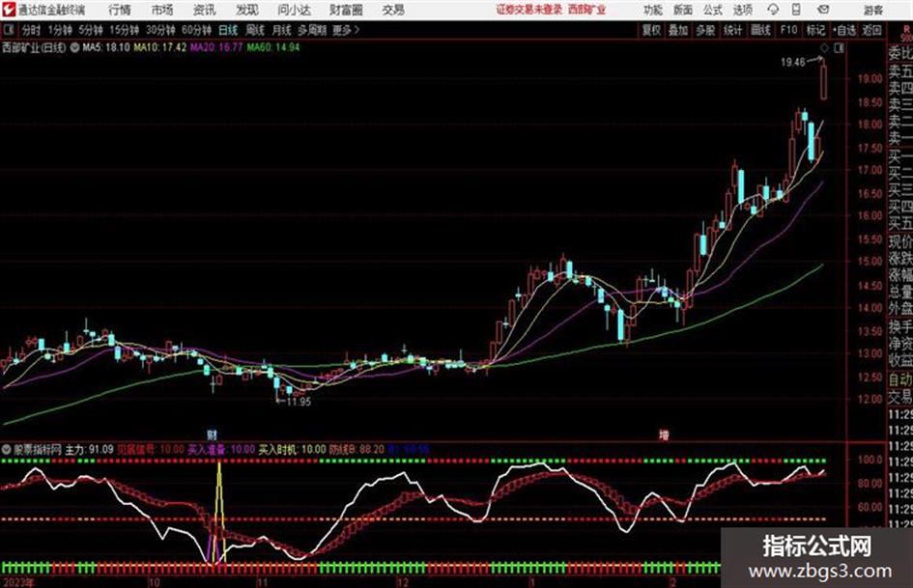This screenshot has height=588, width=913.
Task: Open the 版面 menu
Action: 682,10
